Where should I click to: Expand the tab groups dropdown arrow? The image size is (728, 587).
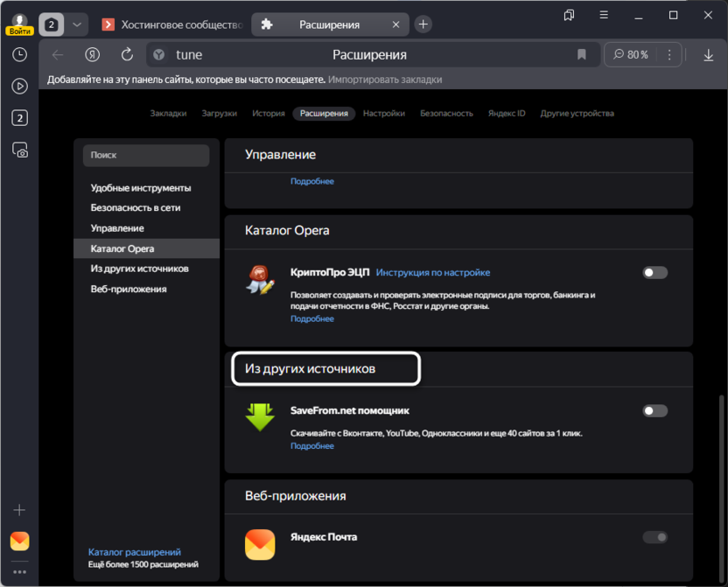point(78,24)
